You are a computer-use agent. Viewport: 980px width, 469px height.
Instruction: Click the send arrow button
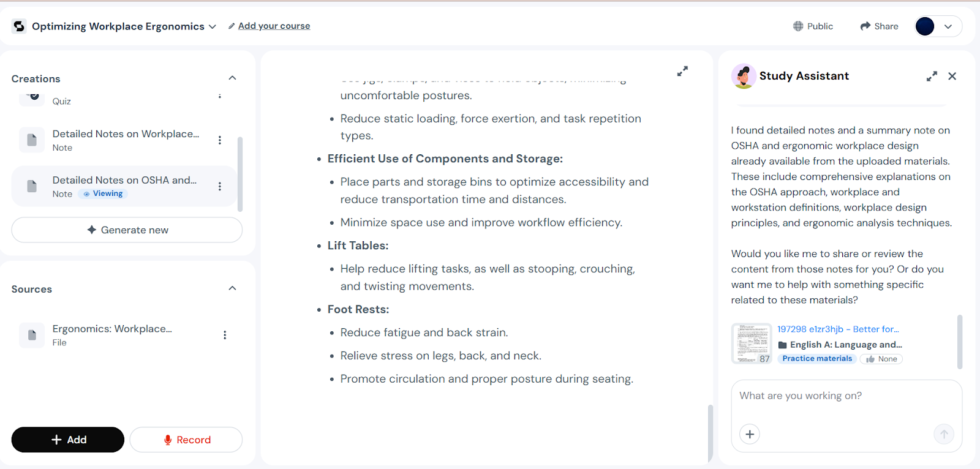(943, 434)
